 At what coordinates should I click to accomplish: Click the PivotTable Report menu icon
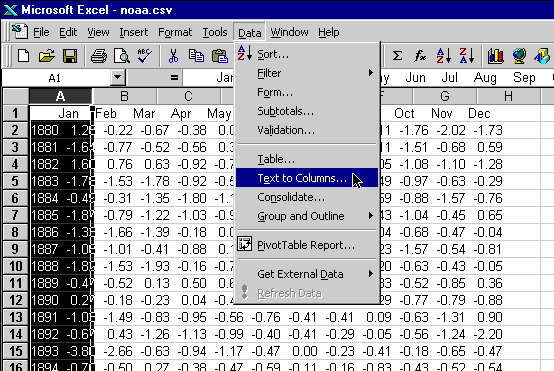click(x=244, y=244)
